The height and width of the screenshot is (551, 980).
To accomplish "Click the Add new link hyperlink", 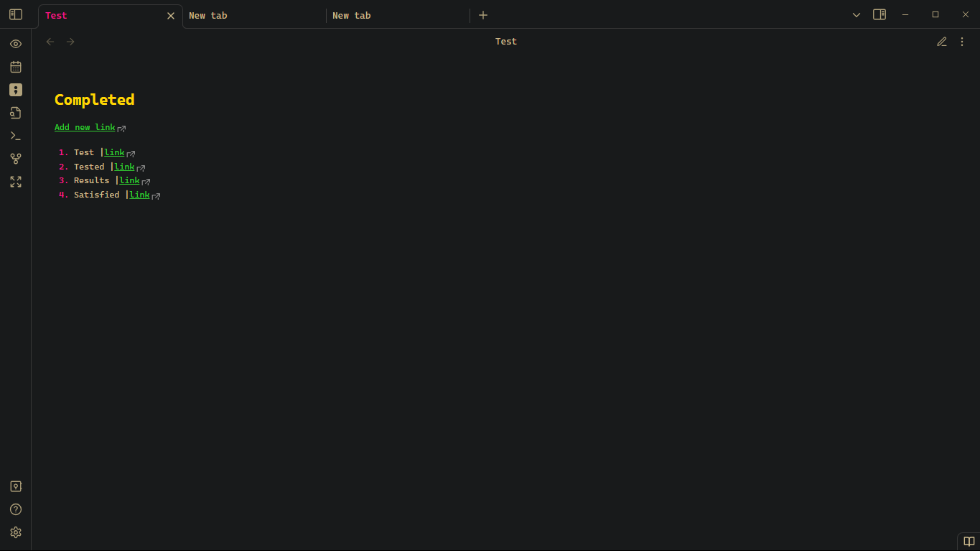I will [85, 127].
